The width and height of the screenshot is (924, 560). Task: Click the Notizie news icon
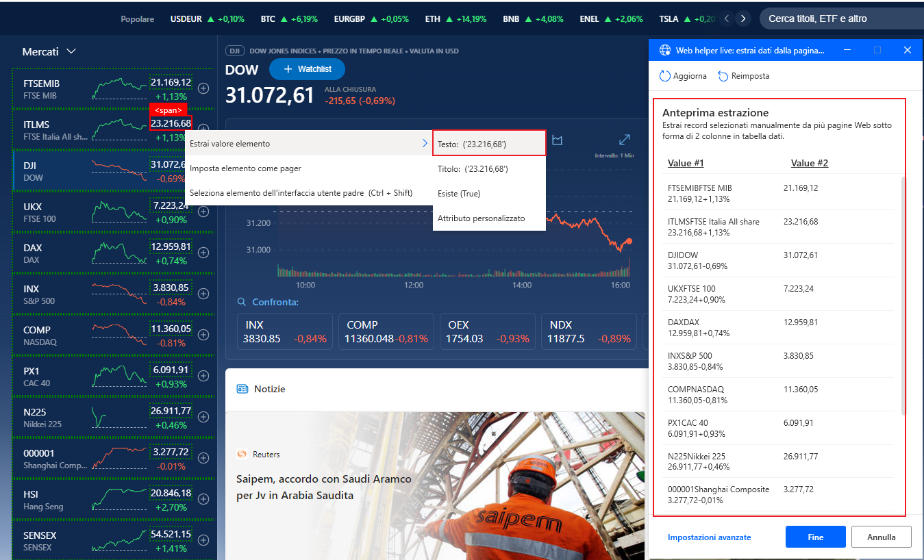242,389
